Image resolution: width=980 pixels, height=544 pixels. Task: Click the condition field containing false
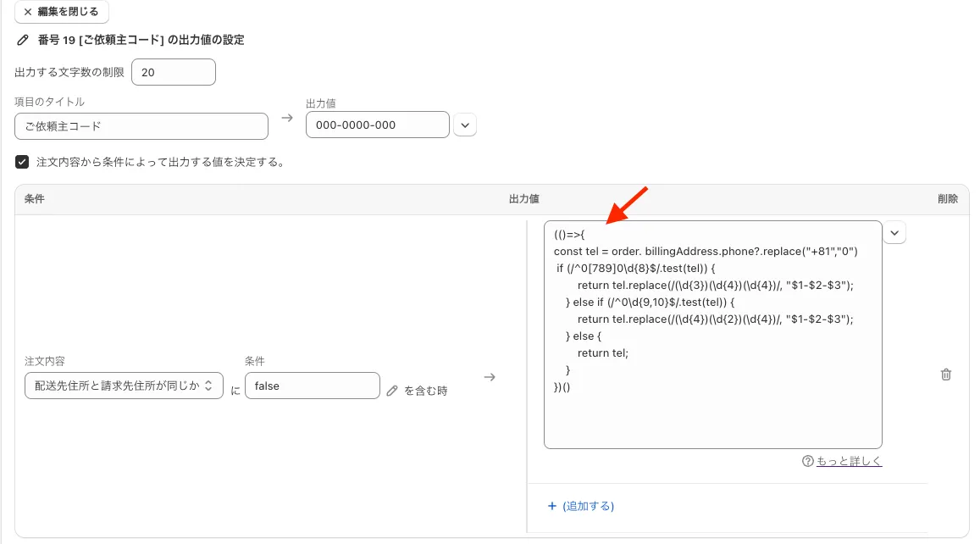click(312, 386)
